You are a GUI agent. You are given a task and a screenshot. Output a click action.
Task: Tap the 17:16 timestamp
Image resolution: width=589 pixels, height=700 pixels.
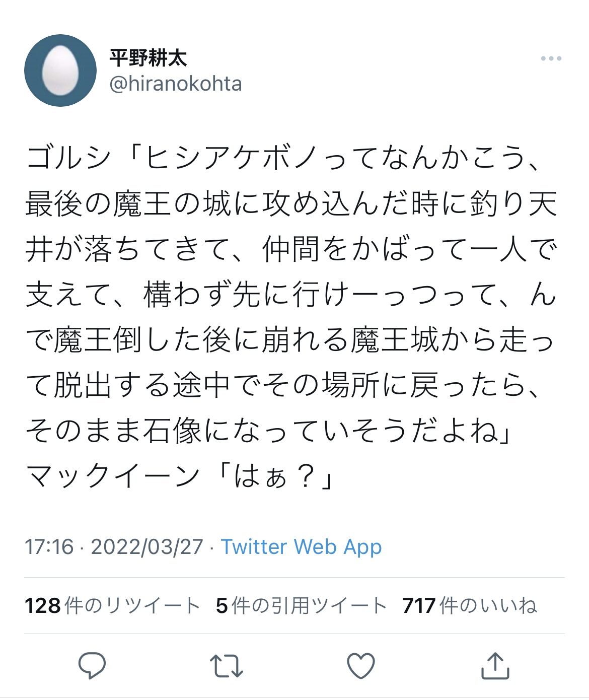pos(49,546)
